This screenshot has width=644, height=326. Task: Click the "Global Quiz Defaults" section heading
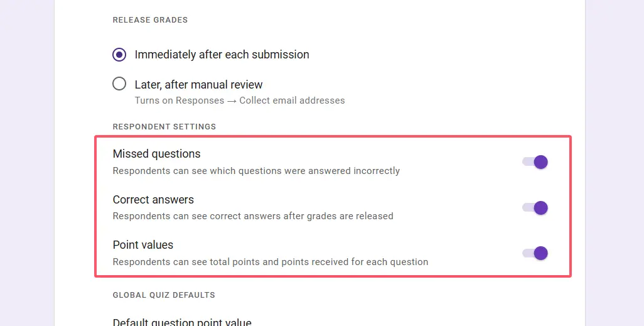tap(164, 295)
